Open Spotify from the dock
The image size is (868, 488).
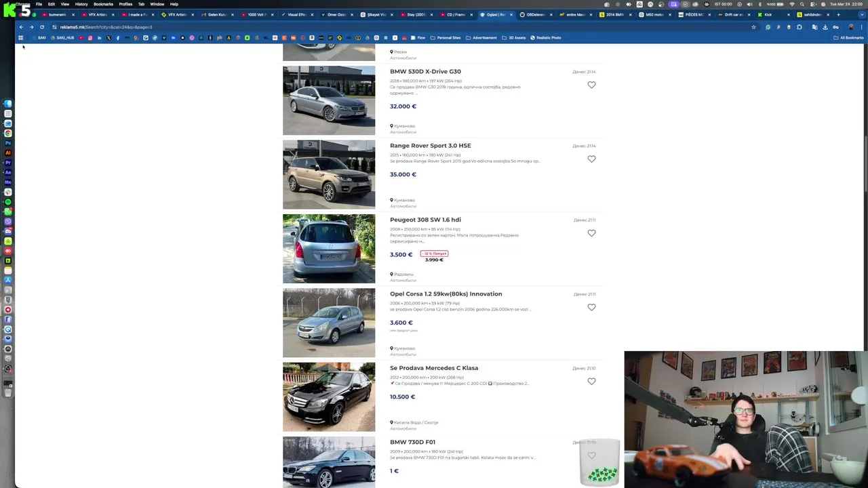[8, 202]
